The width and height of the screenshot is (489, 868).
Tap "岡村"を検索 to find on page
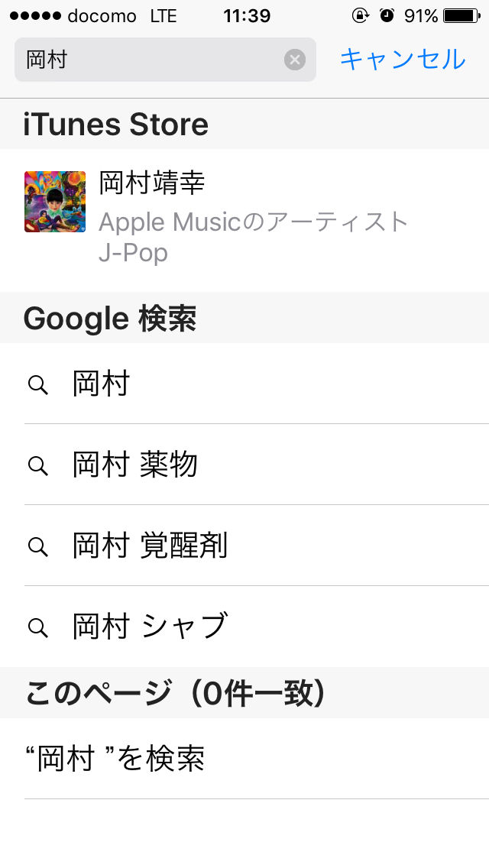pyautogui.click(x=244, y=759)
